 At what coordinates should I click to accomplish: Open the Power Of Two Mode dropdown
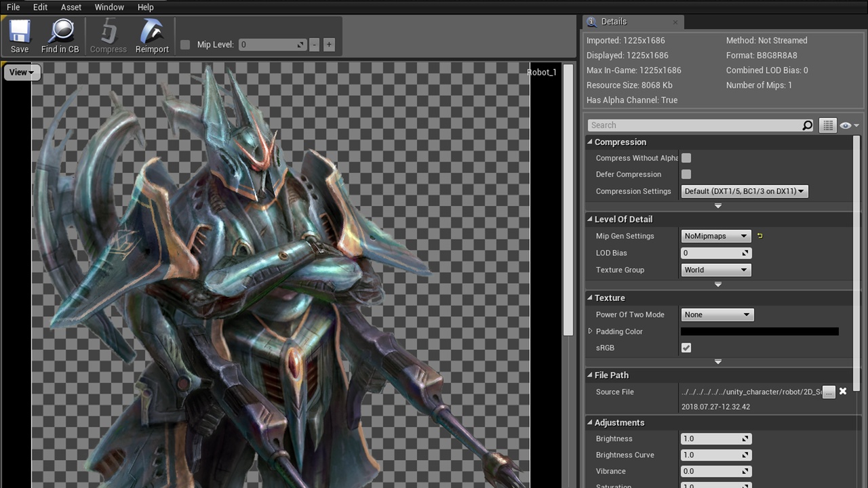pos(717,314)
